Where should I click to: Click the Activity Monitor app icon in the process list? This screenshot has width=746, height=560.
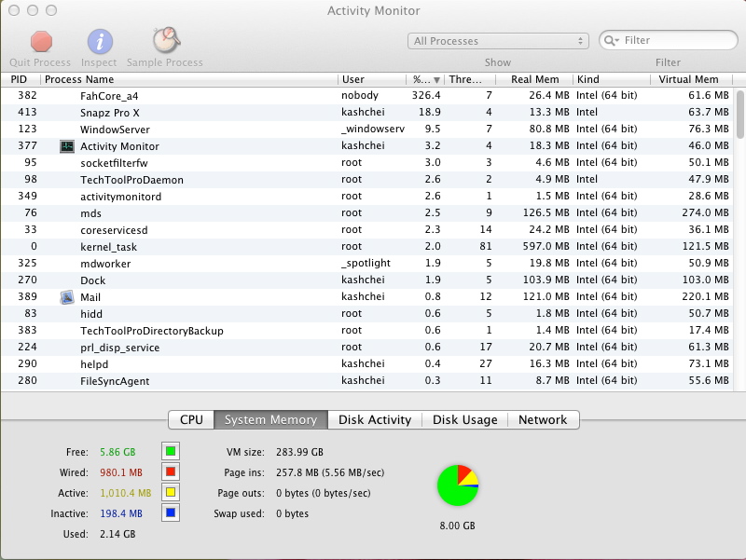[67, 146]
